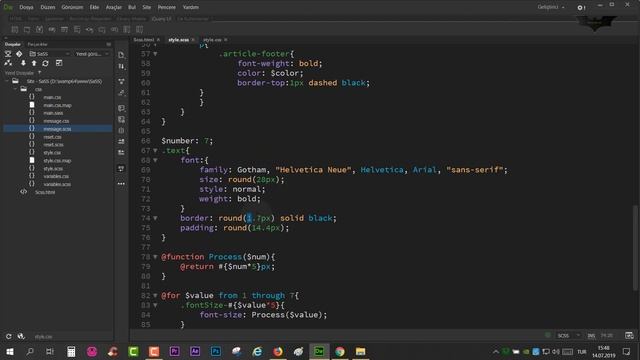Click the outdent code icon in sidebar

point(121,152)
